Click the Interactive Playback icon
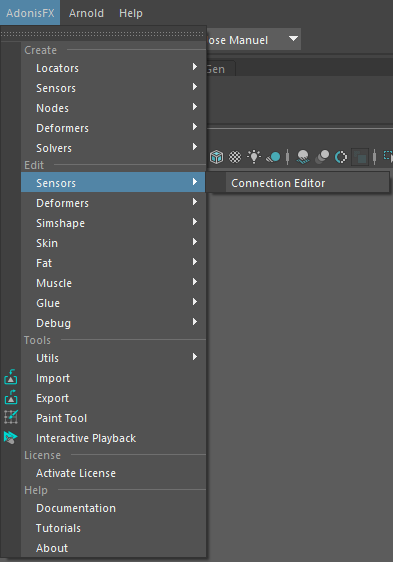The height and width of the screenshot is (562, 393). tap(10, 438)
